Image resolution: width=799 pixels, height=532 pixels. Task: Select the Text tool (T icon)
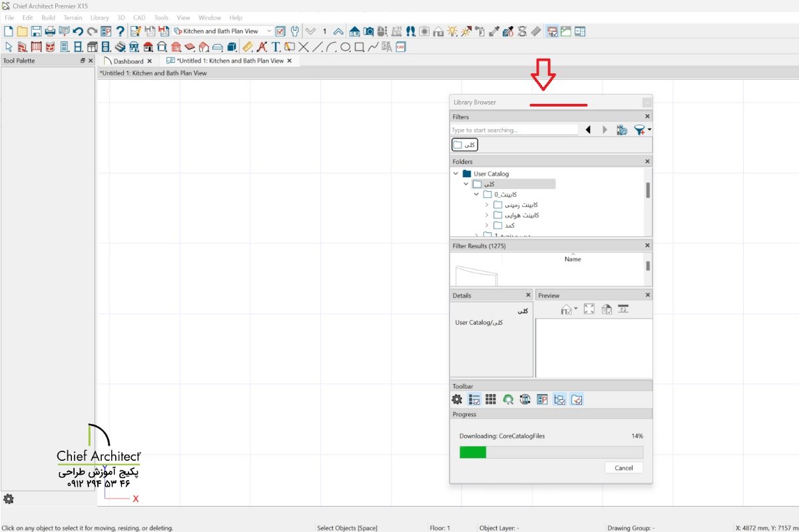(276, 47)
